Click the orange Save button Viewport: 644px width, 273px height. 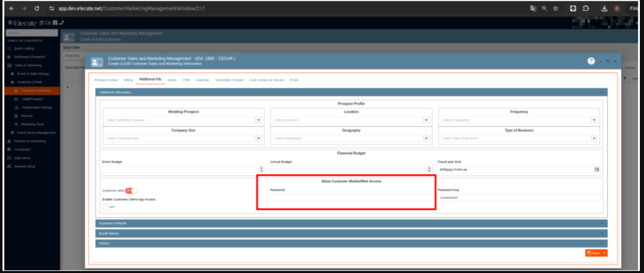[594, 253]
